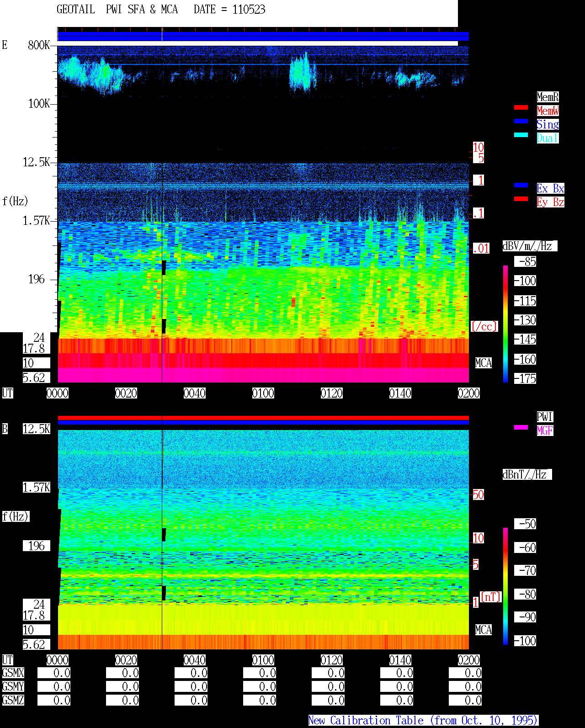Click the -130 color scale value
Screen dimensions: 585x728
(525, 320)
